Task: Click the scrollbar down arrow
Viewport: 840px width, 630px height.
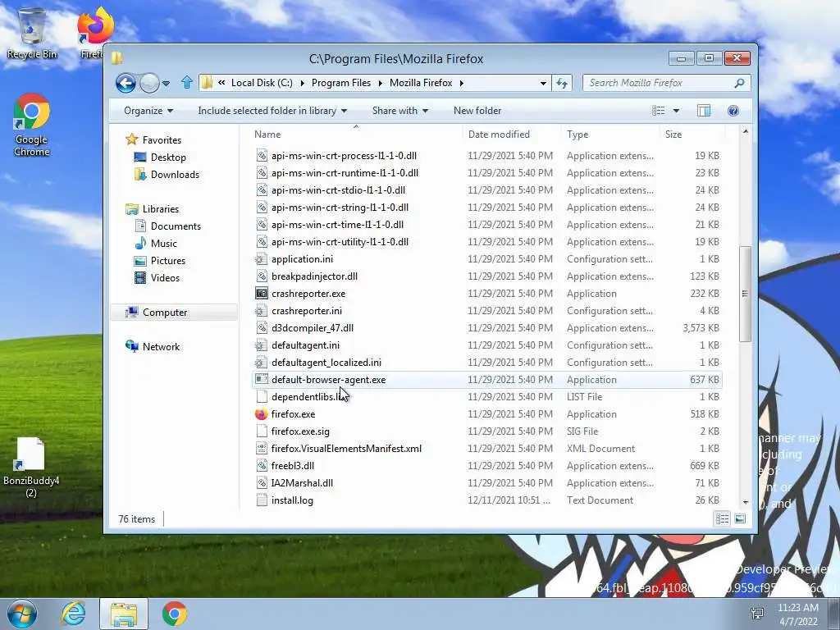Action: (745, 503)
